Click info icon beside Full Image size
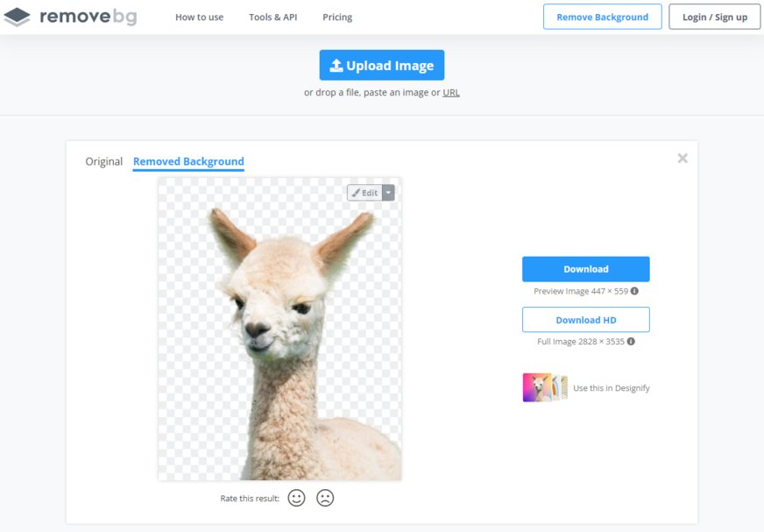The width and height of the screenshot is (764, 532). pos(631,342)
